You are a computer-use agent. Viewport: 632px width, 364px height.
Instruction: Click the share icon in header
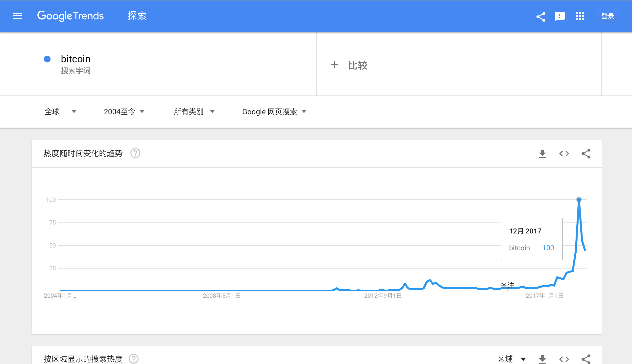(541, 17)
